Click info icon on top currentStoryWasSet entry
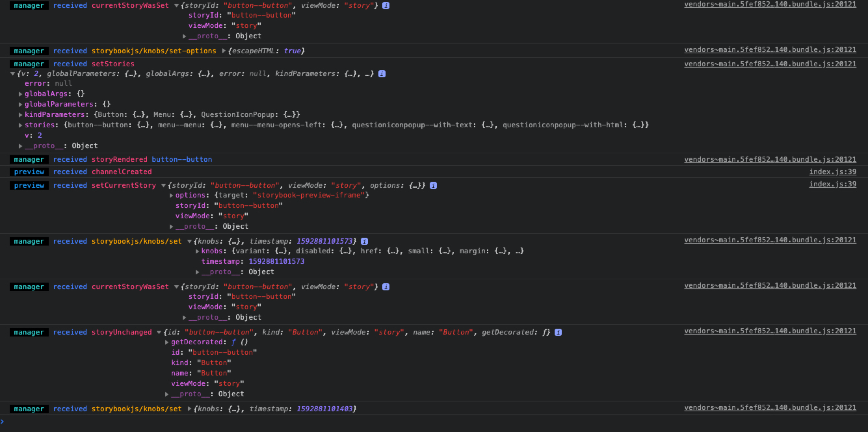The image size is (868, 432). [x=386, y=6]
